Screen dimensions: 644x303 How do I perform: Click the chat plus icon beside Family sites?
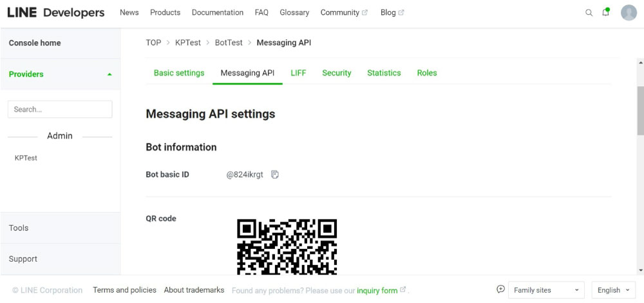500,289
